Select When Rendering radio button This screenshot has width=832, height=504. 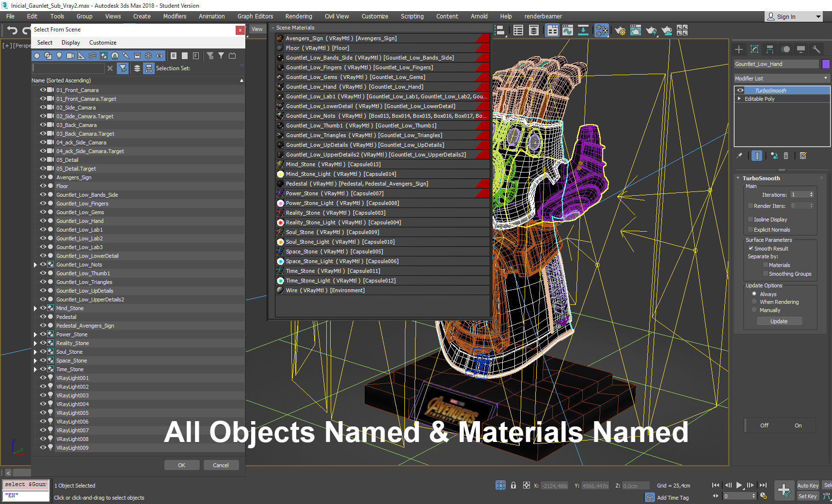click(x=754, y=301)
